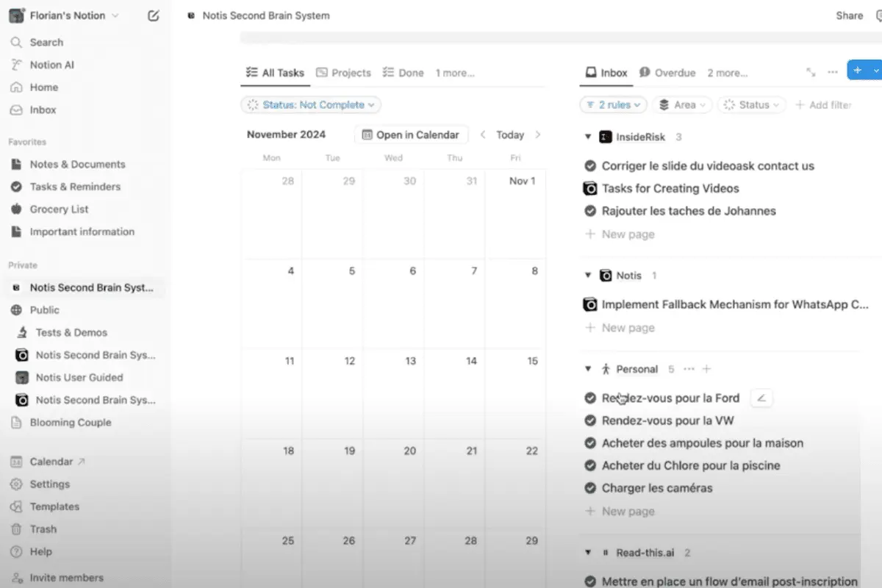This screenshot has width=882, height=588.
Task: Check off Mettre en place un flow d'email
Action: [590, 581]
